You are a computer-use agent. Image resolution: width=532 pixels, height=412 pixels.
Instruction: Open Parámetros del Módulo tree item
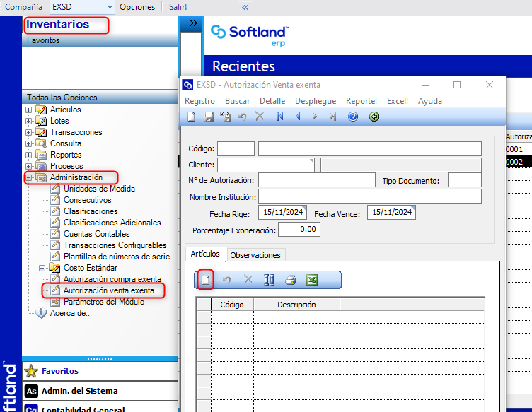click(104, 302)
